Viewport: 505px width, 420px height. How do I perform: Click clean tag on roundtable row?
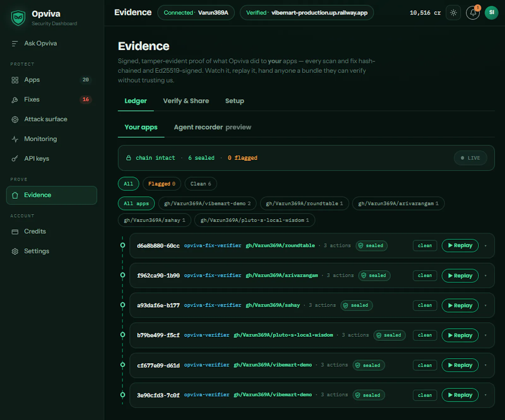click(425, 246)
